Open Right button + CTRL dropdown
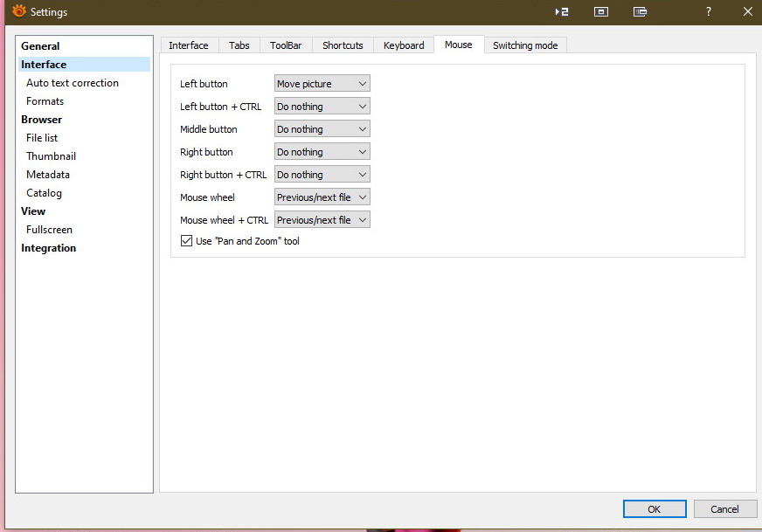The height and width of the screenshot is (532, 762). 322,175
